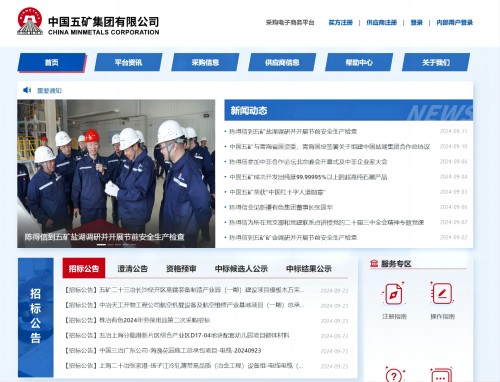Open tender 五矿二十三冶长沙经开区 notice

tap(184, 290)
